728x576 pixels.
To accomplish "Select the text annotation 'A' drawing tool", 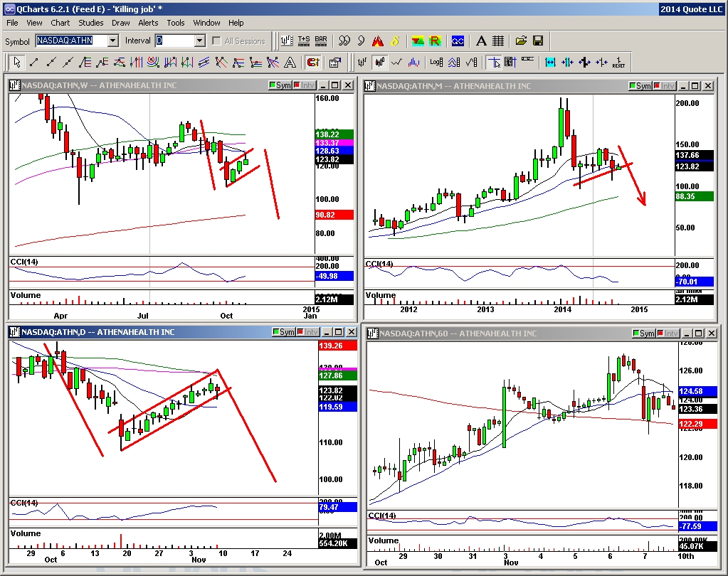I will [290, 62].
